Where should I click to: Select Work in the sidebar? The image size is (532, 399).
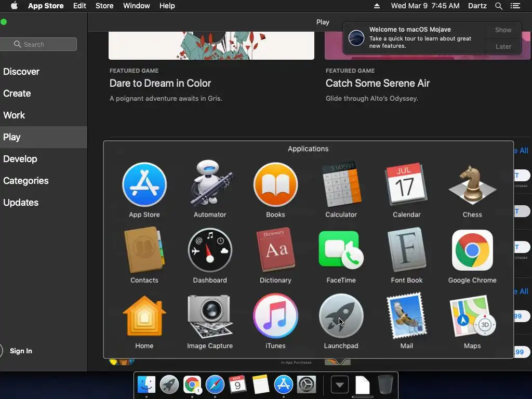point(14,115)
